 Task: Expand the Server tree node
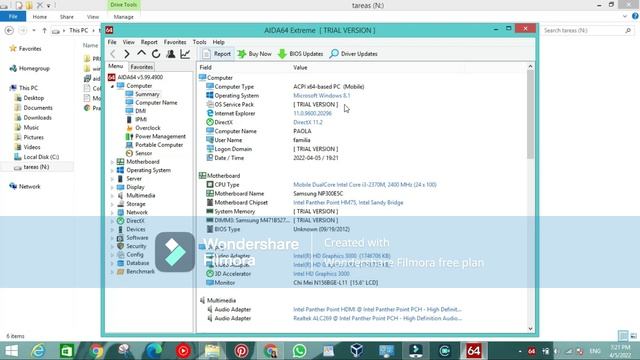[112, 179]
